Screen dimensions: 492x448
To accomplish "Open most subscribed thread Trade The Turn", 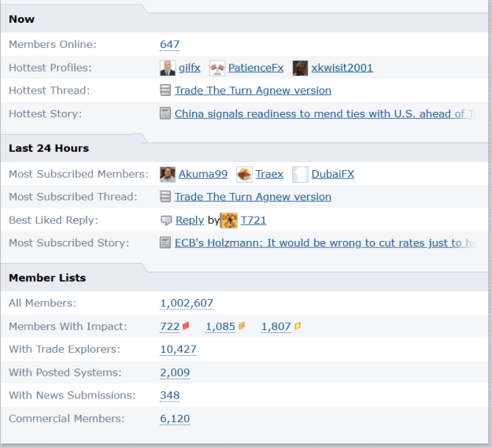I will point(253,197).
